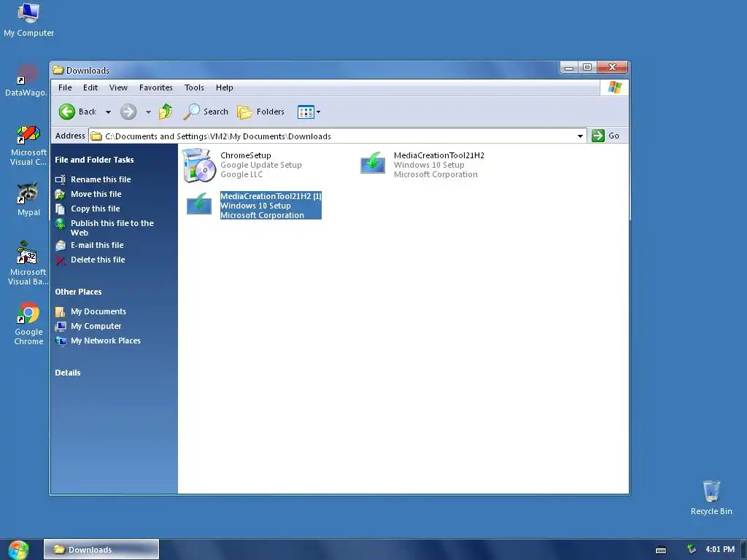Go to My Network Places link
The width and height of the screenshot is (747, 560).
coord(106,341)
